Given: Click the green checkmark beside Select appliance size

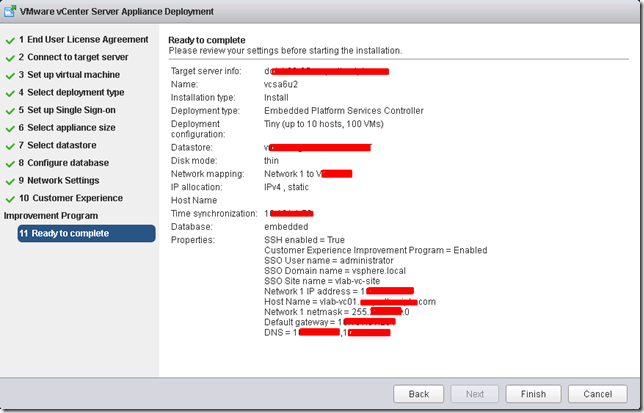Looking at the screenshot, I should [10, 128].
